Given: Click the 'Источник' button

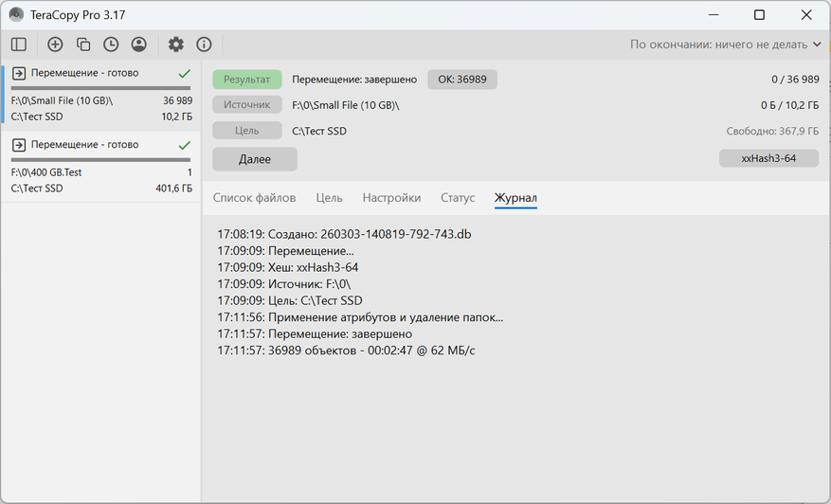Looking at the screenshot, I should (247, 105).
